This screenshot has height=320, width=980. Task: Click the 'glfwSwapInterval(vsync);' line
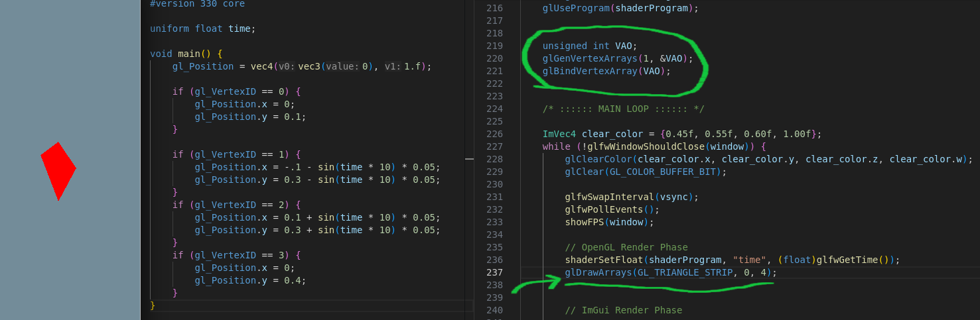(x=632, y=197)
